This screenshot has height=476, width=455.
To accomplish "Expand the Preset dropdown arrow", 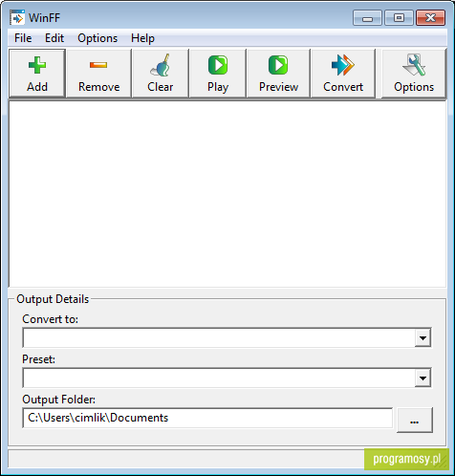I will tap(422, 379).
